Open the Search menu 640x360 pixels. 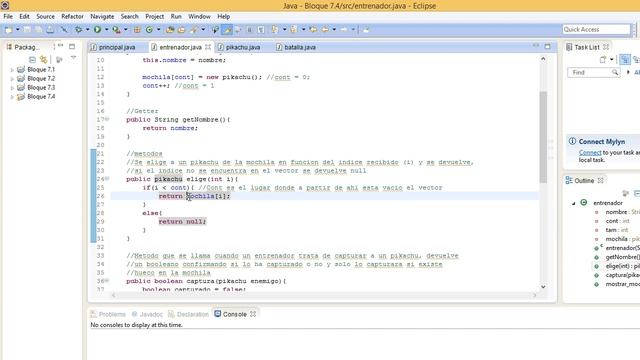coord(129,16)
